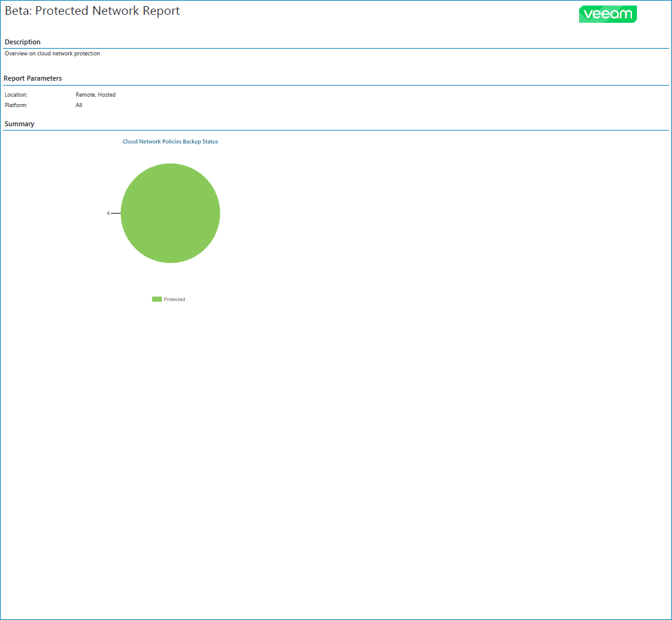The image size is (672, 620).
Task: Click the green Protected legend swatch
Action: 157,299
